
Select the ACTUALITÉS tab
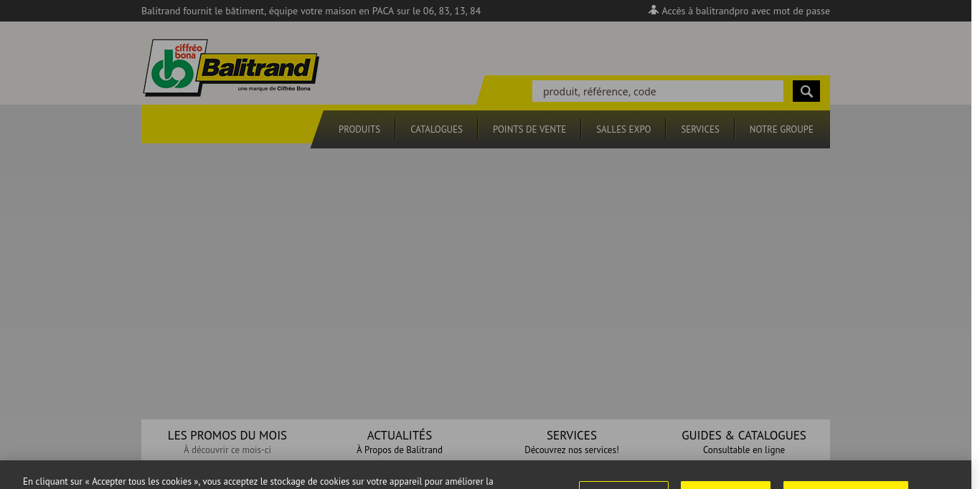pos(399,441)
